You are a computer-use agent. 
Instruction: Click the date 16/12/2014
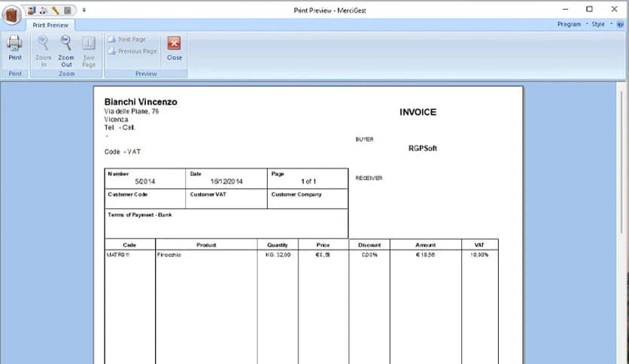226,181
